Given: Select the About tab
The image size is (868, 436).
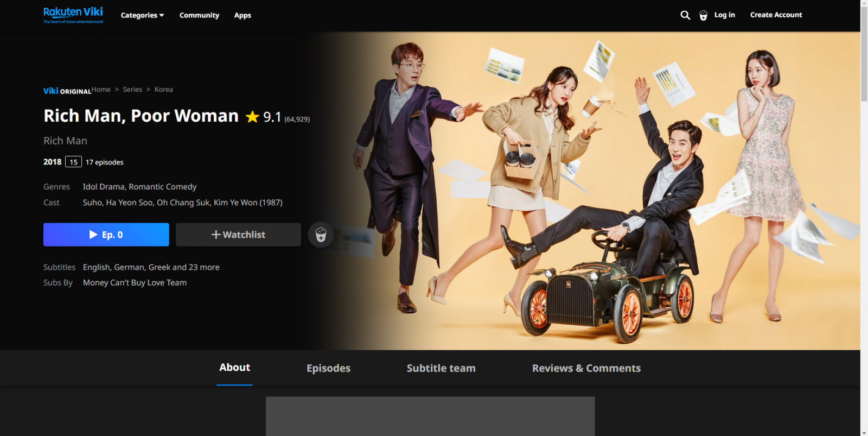Looking at the screenshot, I should pyautogui.click(x=234, y=368).
